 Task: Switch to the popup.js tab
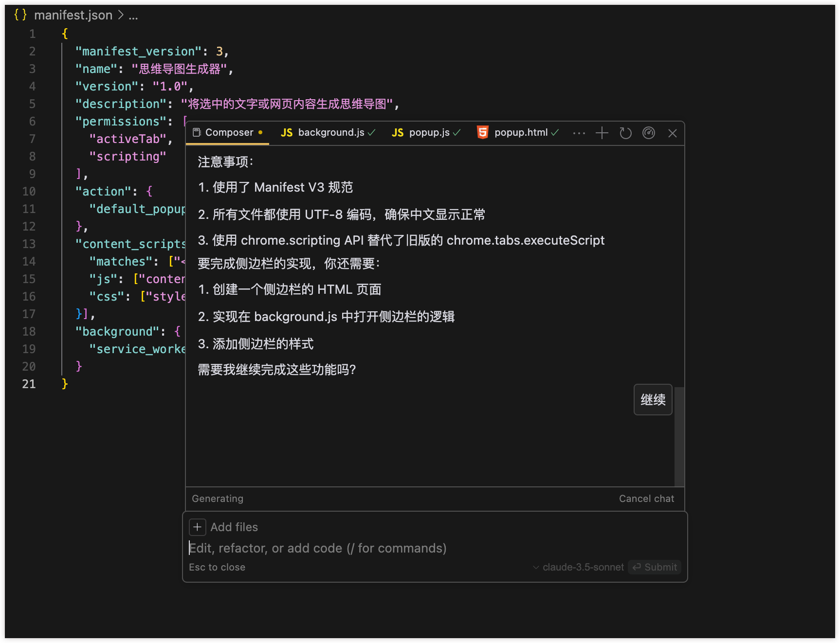coord(429,132)
